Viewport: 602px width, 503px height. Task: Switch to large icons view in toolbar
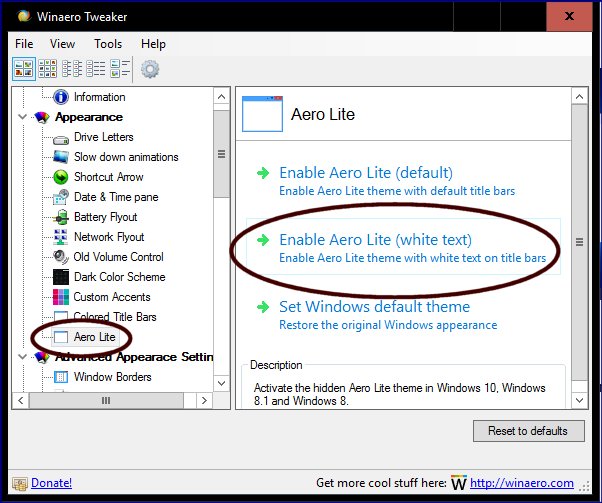(x=24, y=69)
